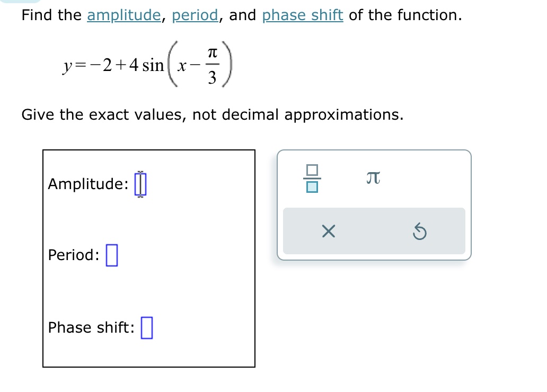Viewport: 547px width, 392px height.
Task: Open the amplitude definition link
Action: click(123, 15)
